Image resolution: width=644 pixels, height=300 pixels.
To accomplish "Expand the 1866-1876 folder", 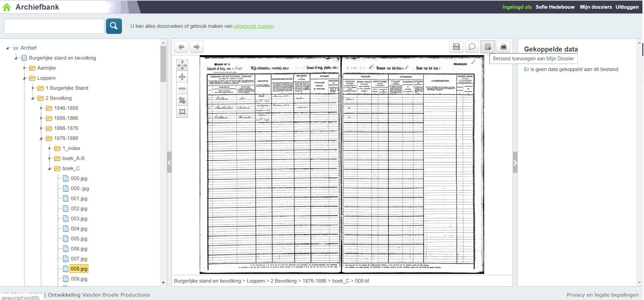I will tap(41, 128).
